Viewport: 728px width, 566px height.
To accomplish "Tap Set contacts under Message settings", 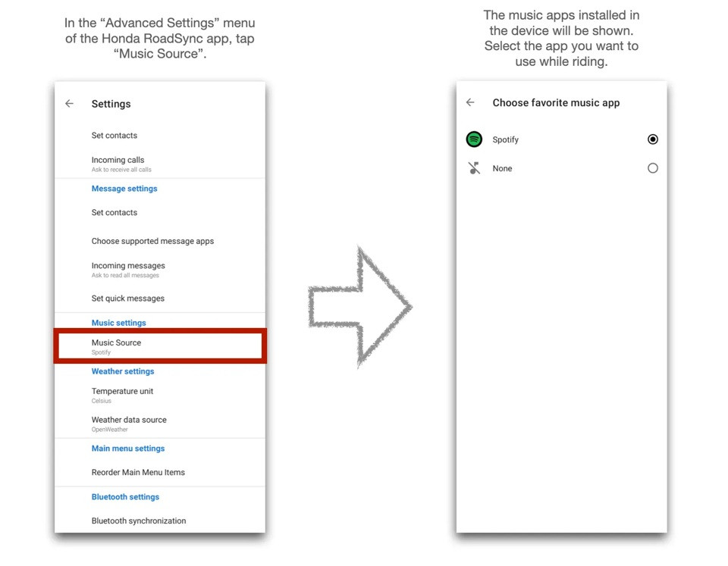I will [x=160, y=212].
